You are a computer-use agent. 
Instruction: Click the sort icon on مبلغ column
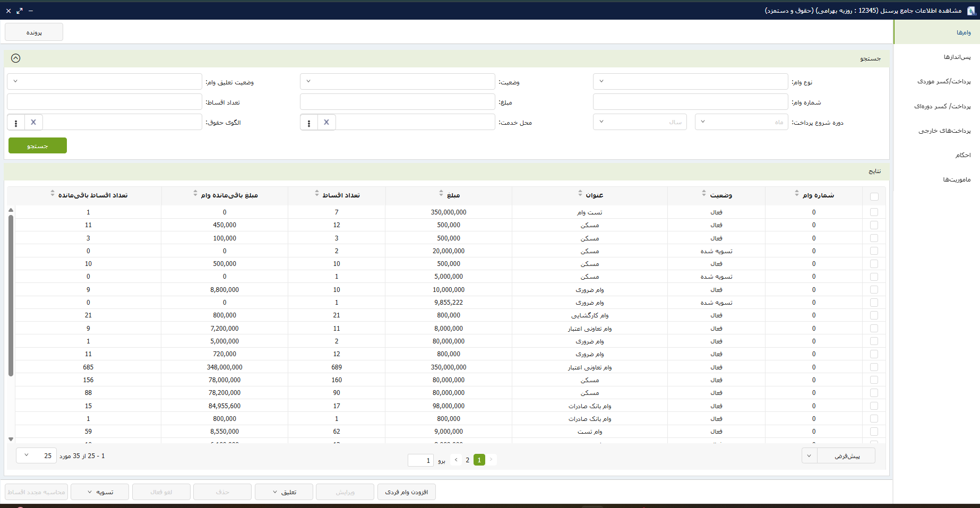pyautogui.click(x=441, y=193)
